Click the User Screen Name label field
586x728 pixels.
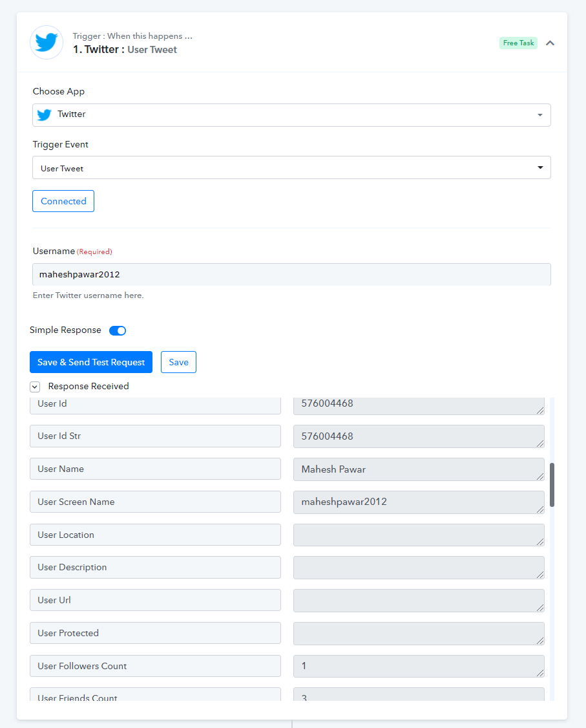click(x=155, y=502)
